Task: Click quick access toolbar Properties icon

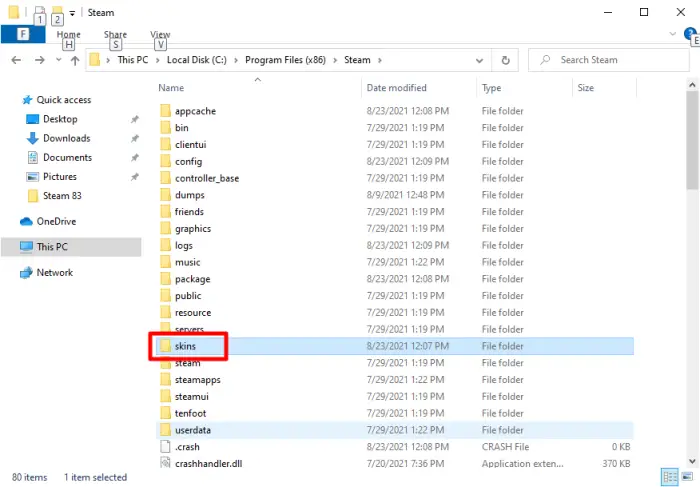Action: (39, 13)
